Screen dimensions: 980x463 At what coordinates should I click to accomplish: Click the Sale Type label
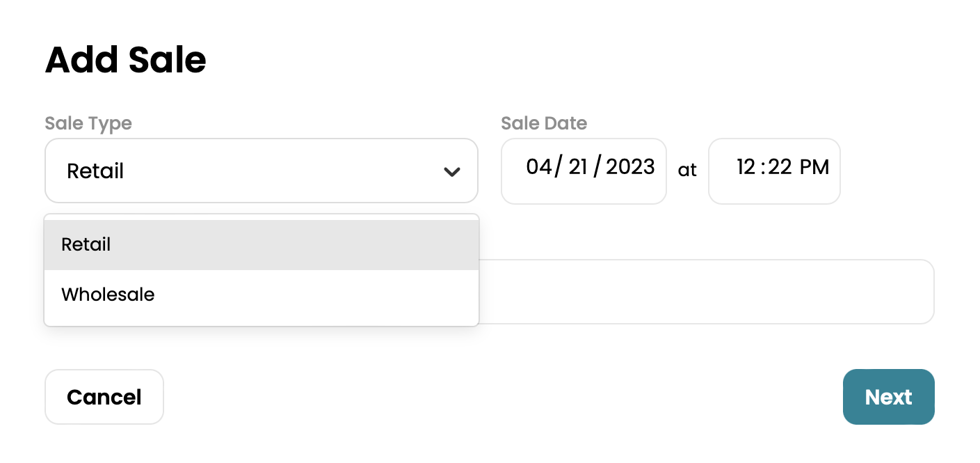point(88,123)
